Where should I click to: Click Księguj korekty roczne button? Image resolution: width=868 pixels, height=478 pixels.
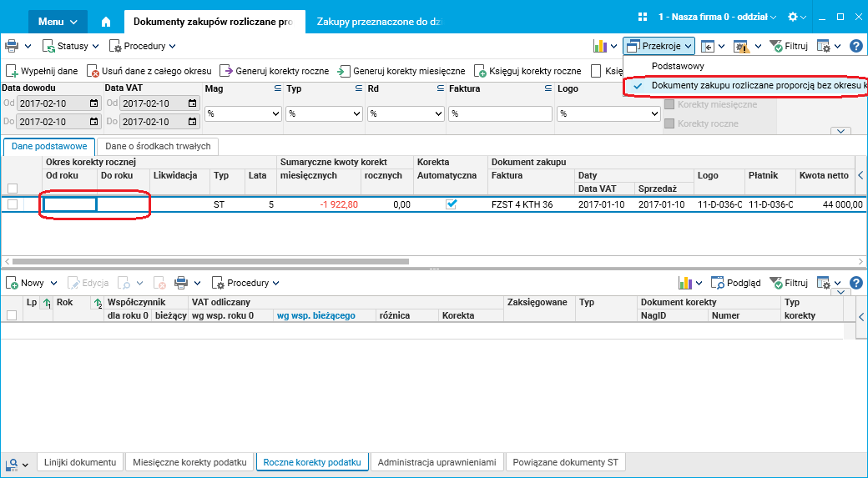coord(527,71)
